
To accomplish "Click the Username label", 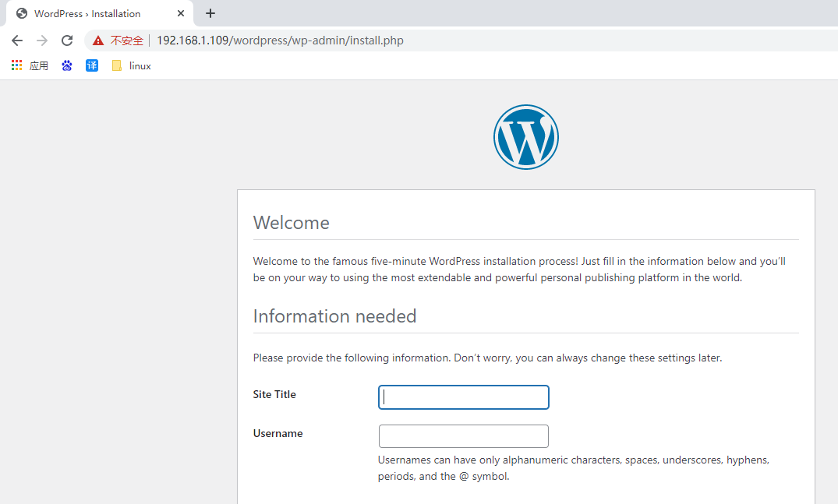I will point(278,434).
